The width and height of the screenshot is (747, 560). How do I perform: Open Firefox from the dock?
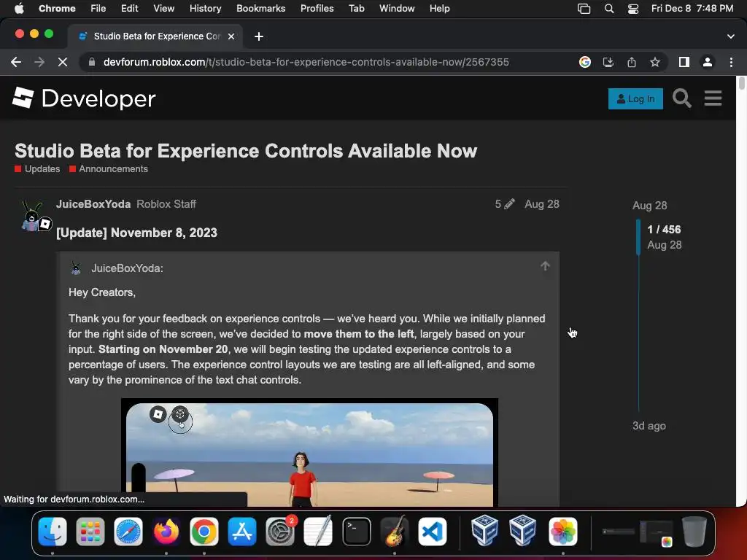(166, 532)
